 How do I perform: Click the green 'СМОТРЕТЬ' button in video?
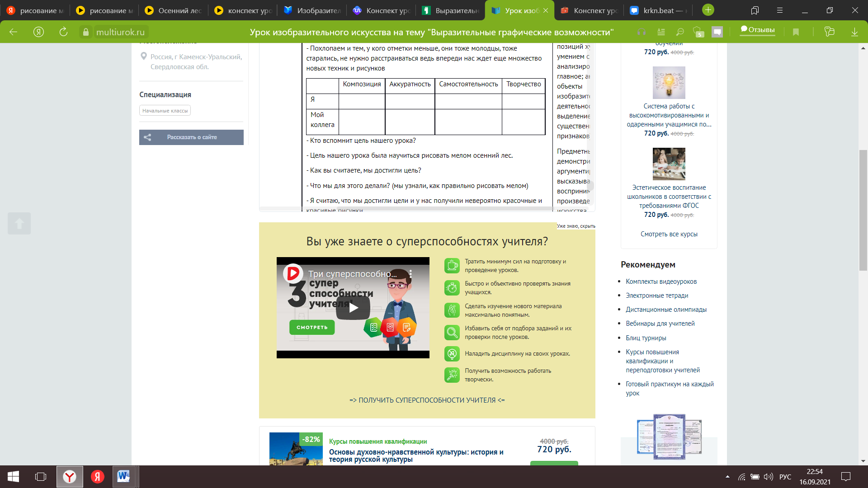coord(312,327)
